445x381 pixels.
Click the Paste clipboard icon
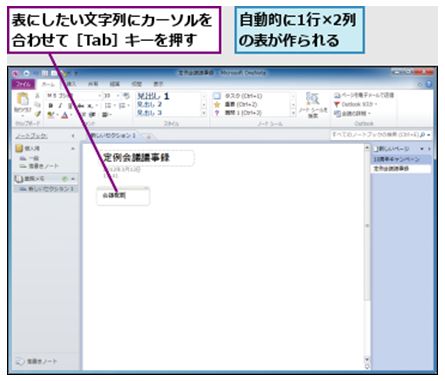[x=23, y=99]
